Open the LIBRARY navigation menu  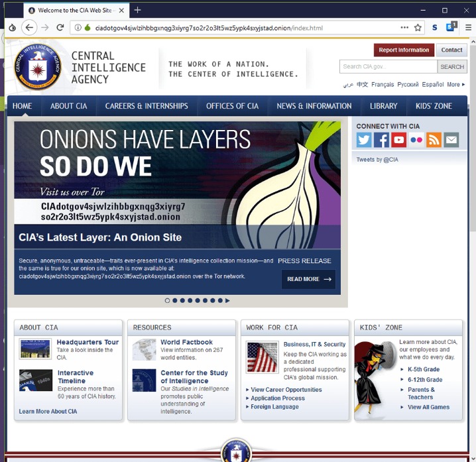coord(383,106)
